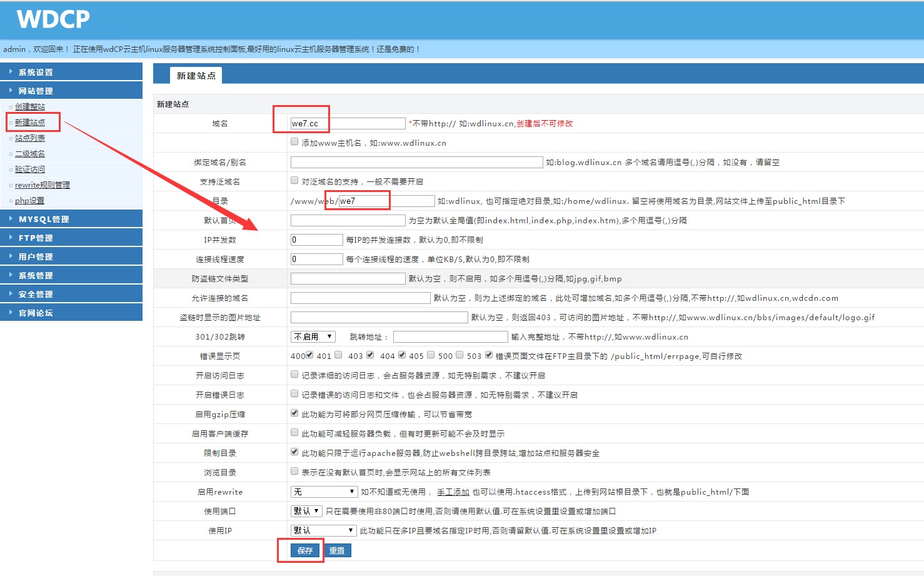Focus the 域名 input field containing we7.cc
The image size is (924, 576).
tap(348, 123)
